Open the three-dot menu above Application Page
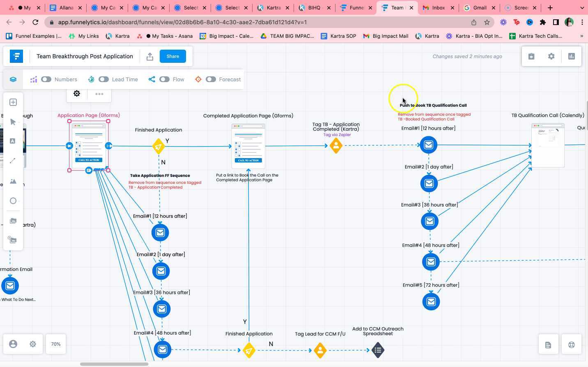Viewport: 588px width, 367px height. [x=99, y=94]
